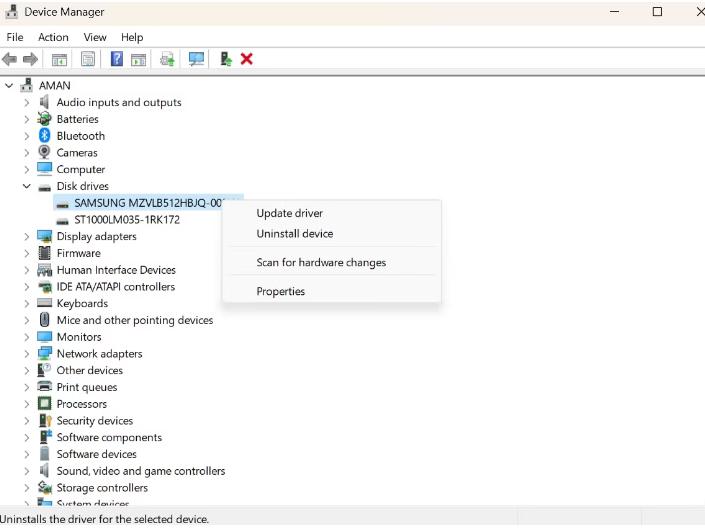Collapse the AMAN root computer node
705x528 pixels.
tap(9, 86)
